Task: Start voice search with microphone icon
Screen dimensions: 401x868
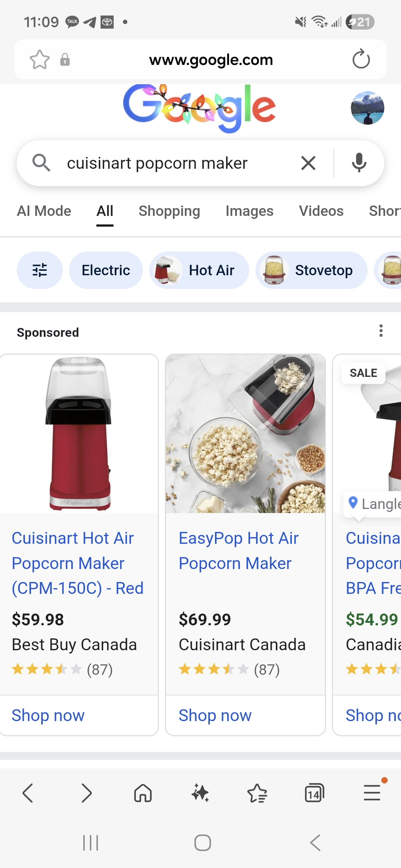Action: (359, 163)
